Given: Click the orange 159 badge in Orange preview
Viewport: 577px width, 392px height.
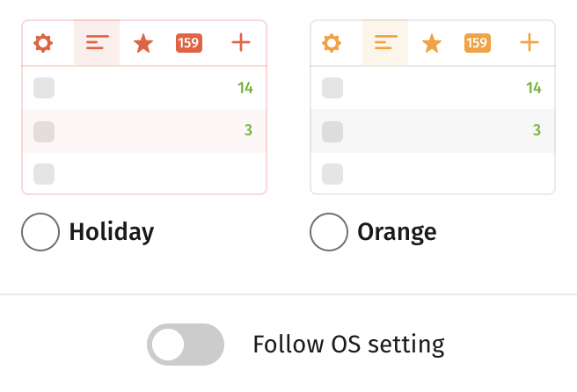Looking at the screenshot, I should 478,43.
